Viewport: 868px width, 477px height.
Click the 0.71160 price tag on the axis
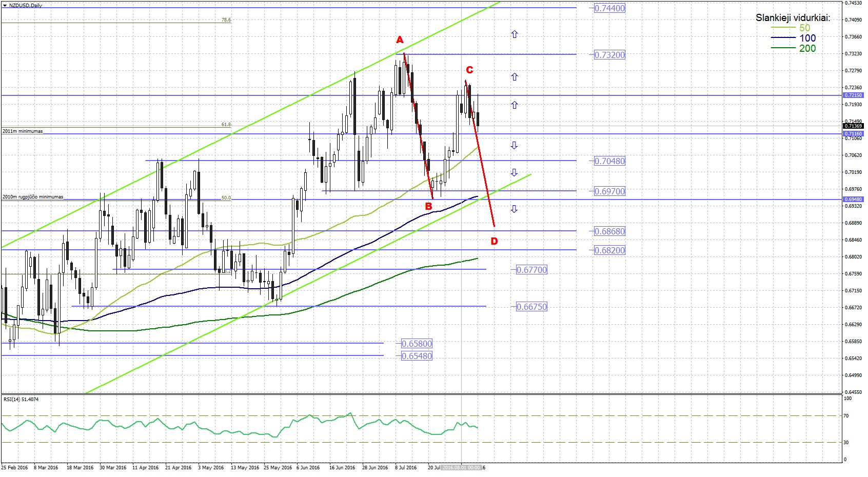853,133
